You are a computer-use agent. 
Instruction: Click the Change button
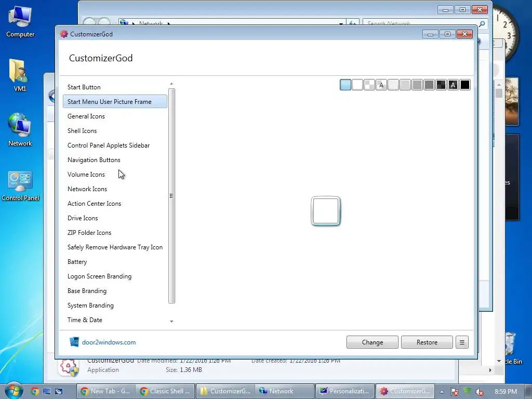(x=372, y=342)
